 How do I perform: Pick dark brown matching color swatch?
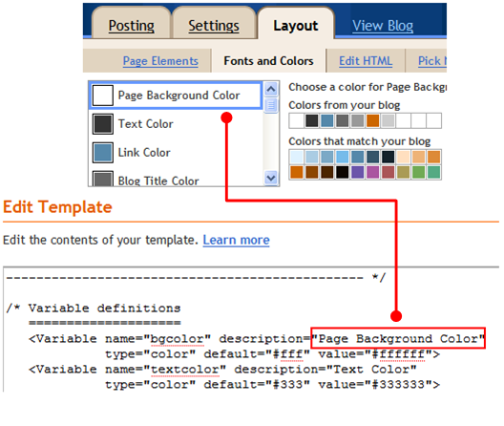point(326,172)
